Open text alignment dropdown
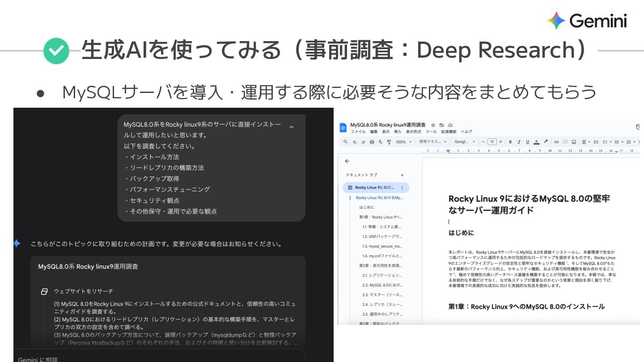644x362 pixels. (x=586, y=142)
